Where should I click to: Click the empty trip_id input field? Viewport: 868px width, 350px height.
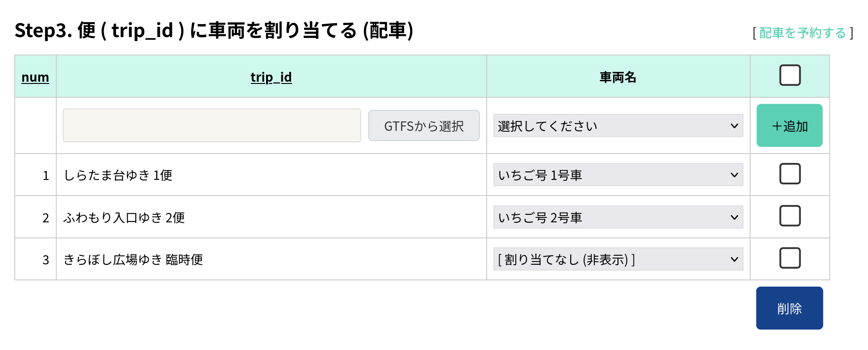pos(212,125)
